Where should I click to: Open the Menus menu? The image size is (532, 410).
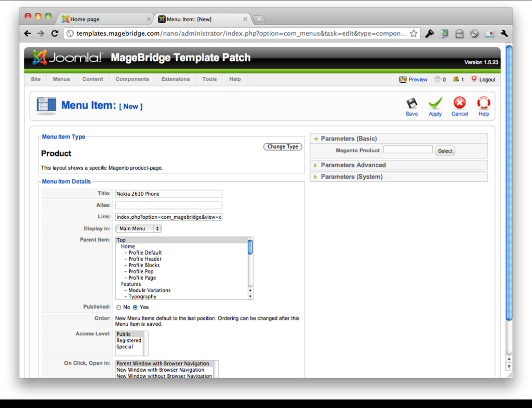(x=62, y=79)
